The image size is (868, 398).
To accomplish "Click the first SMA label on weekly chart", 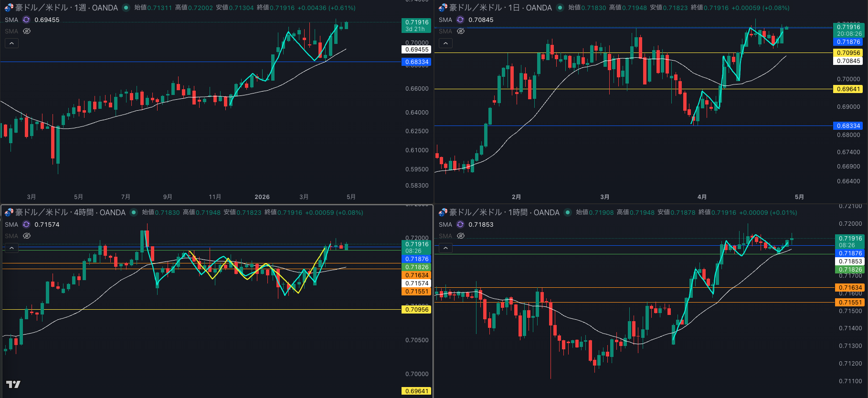I will [x=11, y=20].
